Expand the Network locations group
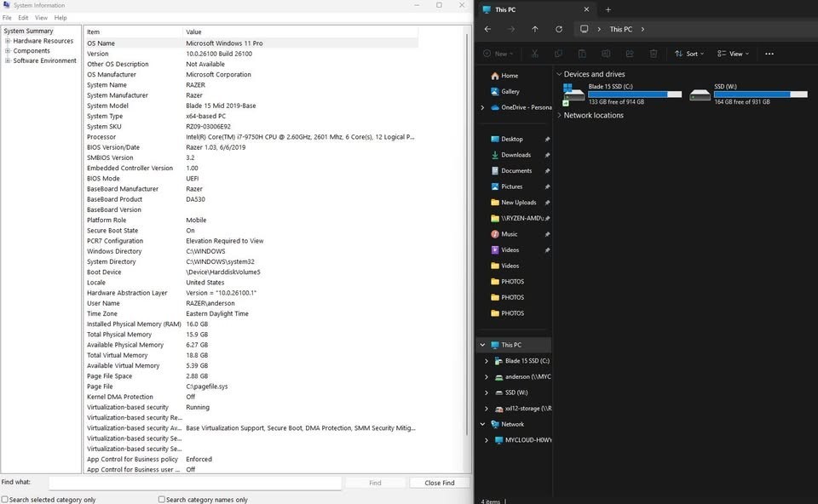This screenshot has width=818, height=504. point(559,115)
